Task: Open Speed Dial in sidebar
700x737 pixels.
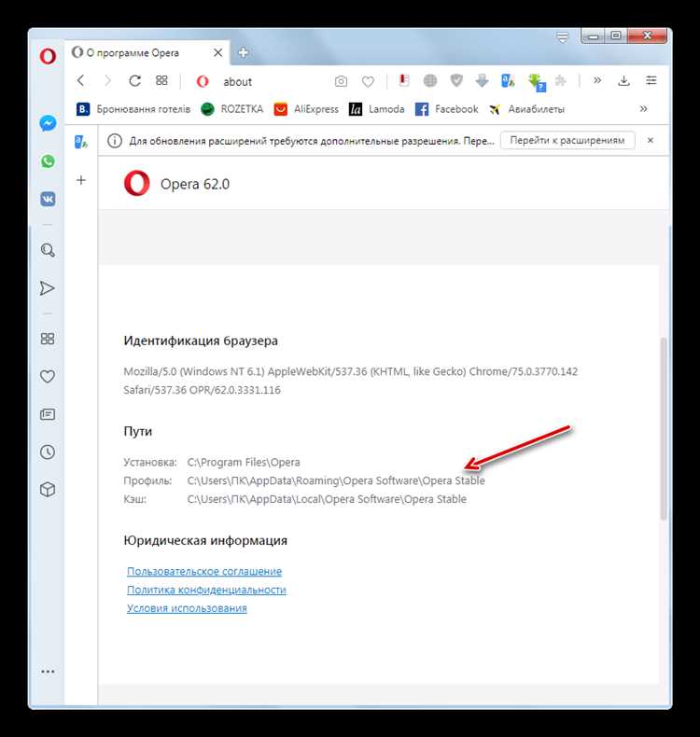Action: [48, 339]
